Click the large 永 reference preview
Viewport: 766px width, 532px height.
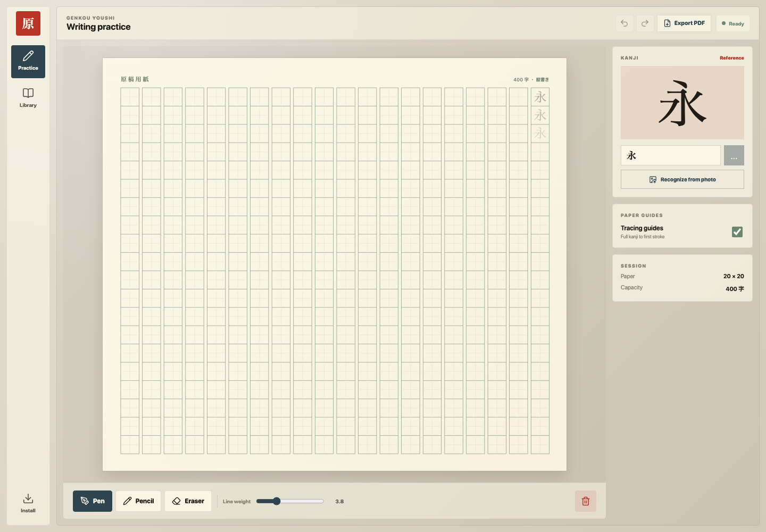(x=682, y=103)
